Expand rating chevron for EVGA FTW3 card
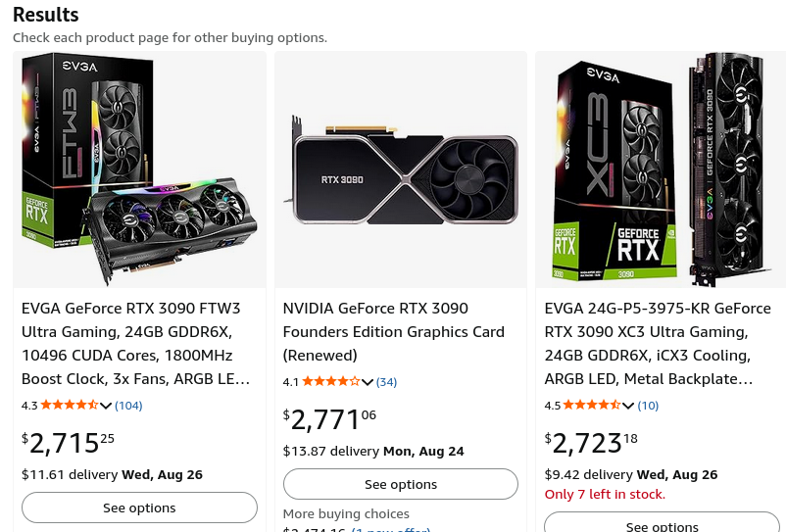786x532 pixels. pyautogui.click(x=105, y=406)
